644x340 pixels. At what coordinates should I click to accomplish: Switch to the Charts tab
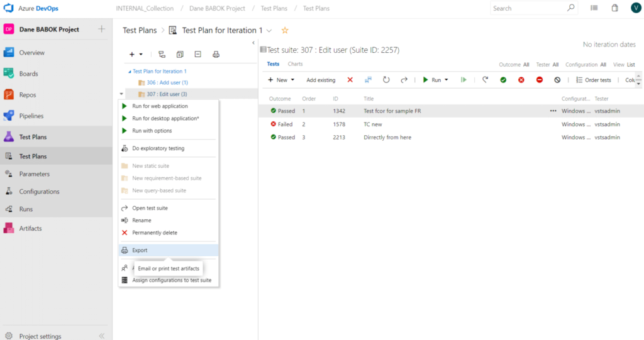[295, 64]
